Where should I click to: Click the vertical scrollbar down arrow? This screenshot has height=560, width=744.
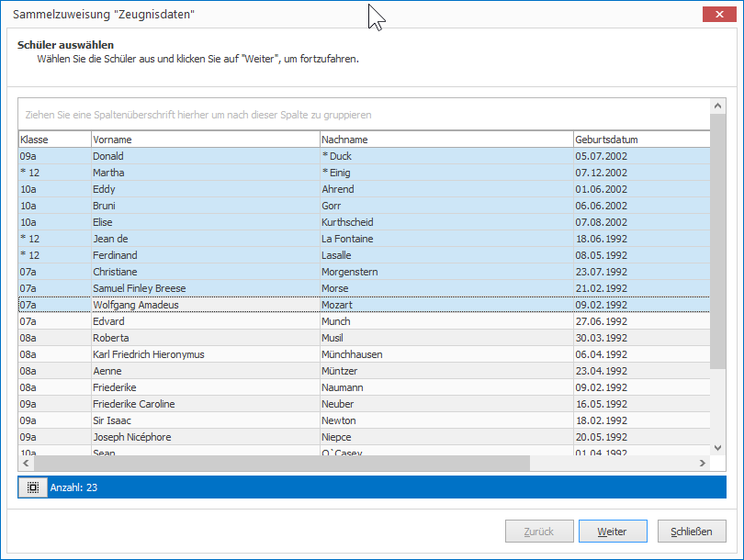point(718,448)
